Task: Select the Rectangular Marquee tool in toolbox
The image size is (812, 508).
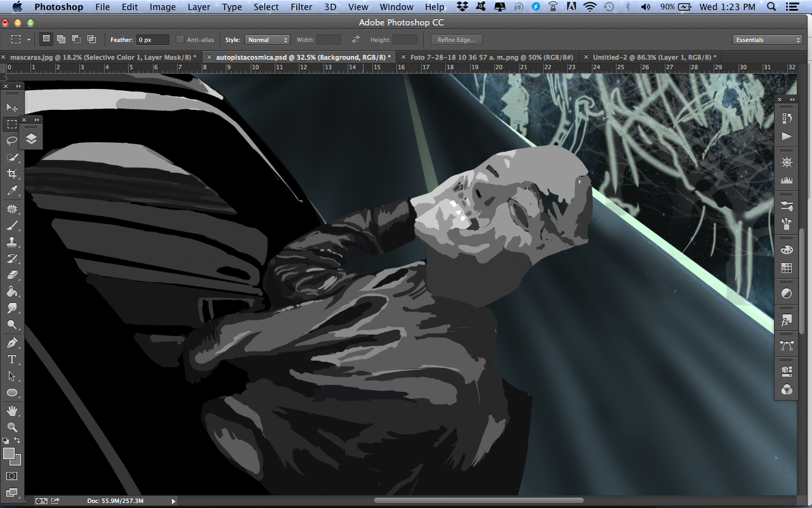Action: pos(11,124)
